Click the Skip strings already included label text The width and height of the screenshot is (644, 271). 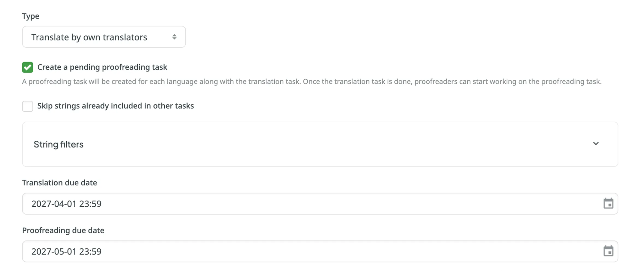click(115, 106)
